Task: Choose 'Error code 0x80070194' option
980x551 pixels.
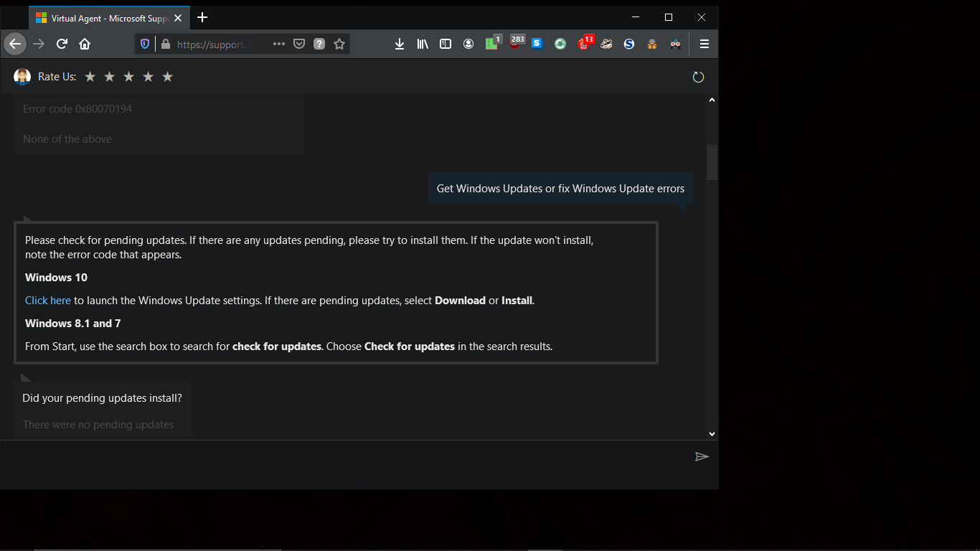Action: point(77,109)
